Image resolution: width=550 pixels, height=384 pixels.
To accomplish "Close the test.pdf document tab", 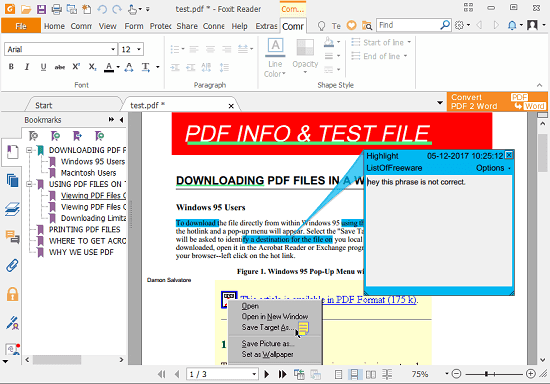I will pos(231,106).
